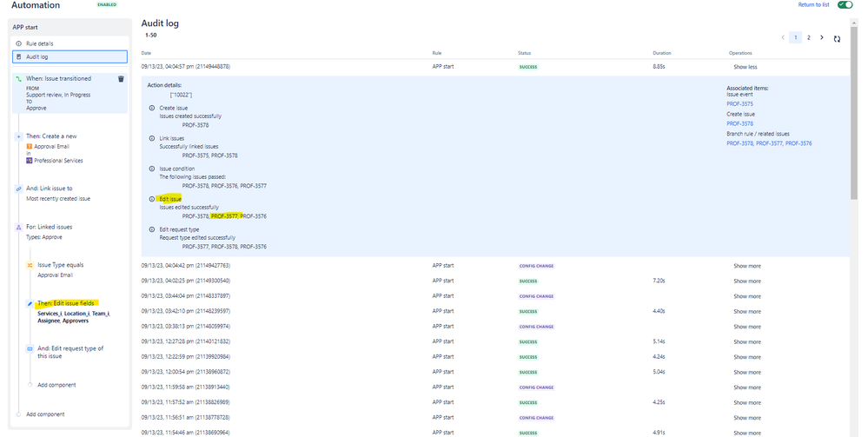The image size is (868, 437).
Task: Click the plus icon beside Create a new
Action: click(x=19, y=136)
